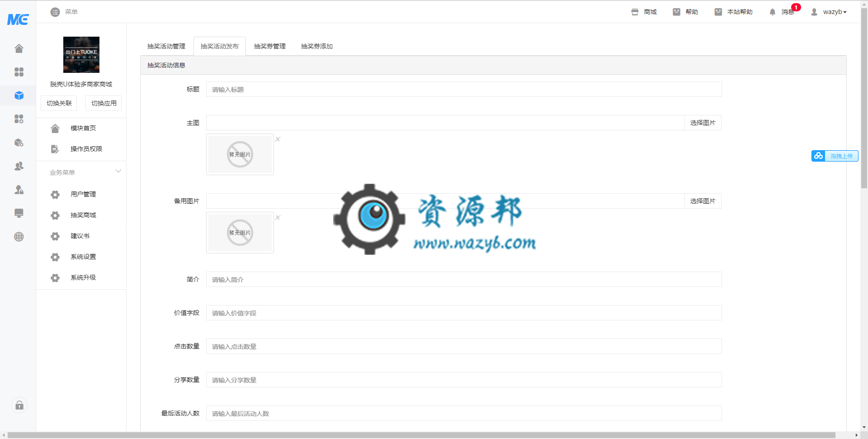Switch to 抽奖活动发布 tab
This screenshot has width=868, height=439.
(x=220, y=46)
